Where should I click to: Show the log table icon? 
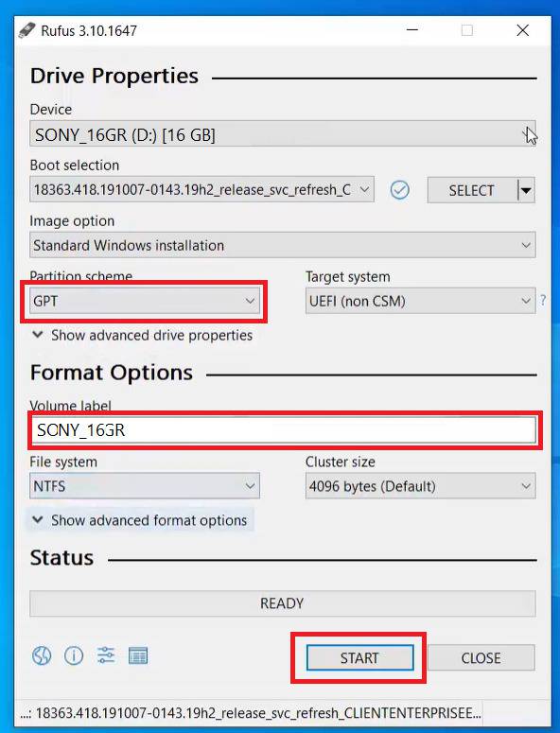point(138,655)
